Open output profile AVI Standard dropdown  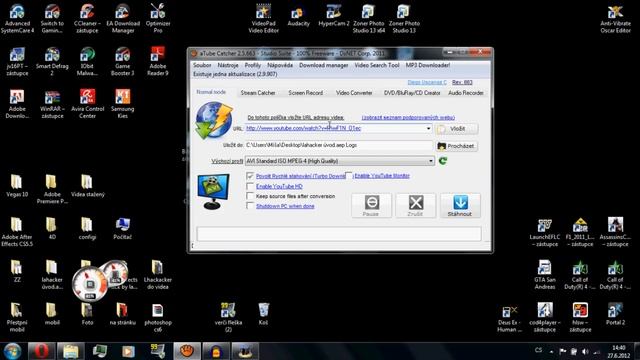(339, 161)
